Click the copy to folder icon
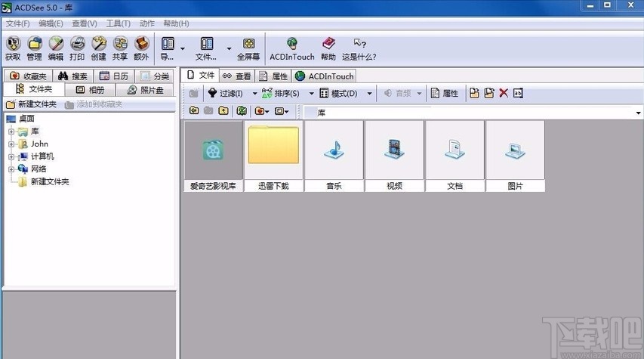 tap(474, 94)
